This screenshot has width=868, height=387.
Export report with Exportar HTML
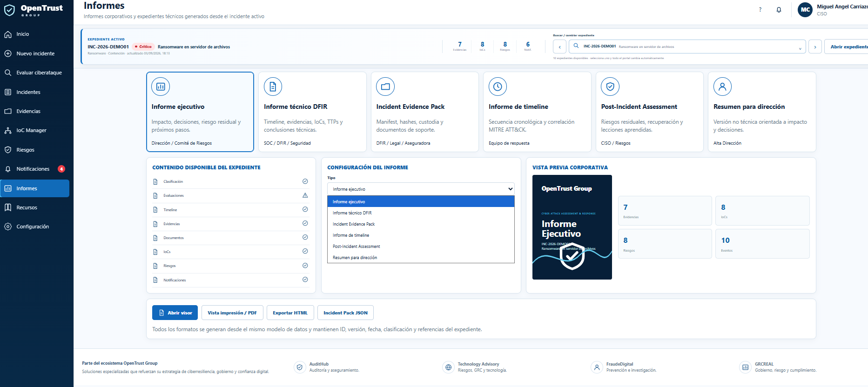click(290, 313)
